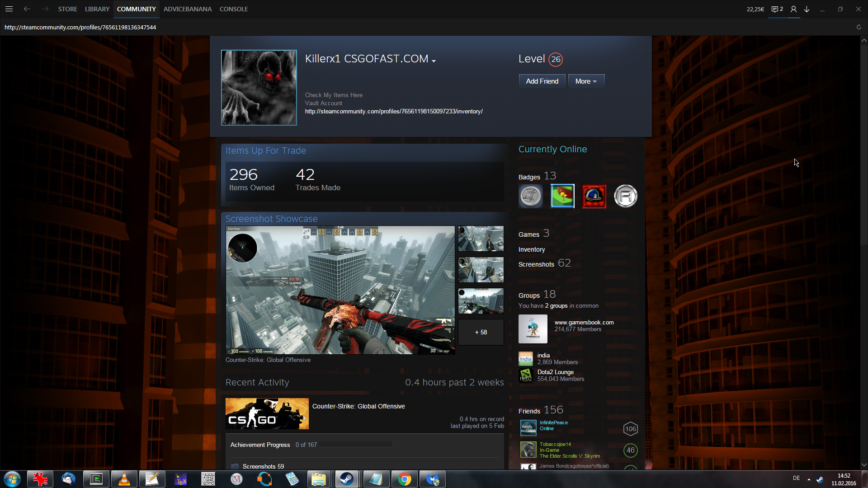Open the downloads arrow icon
The image size is (868, 488).
coord(807,9)
